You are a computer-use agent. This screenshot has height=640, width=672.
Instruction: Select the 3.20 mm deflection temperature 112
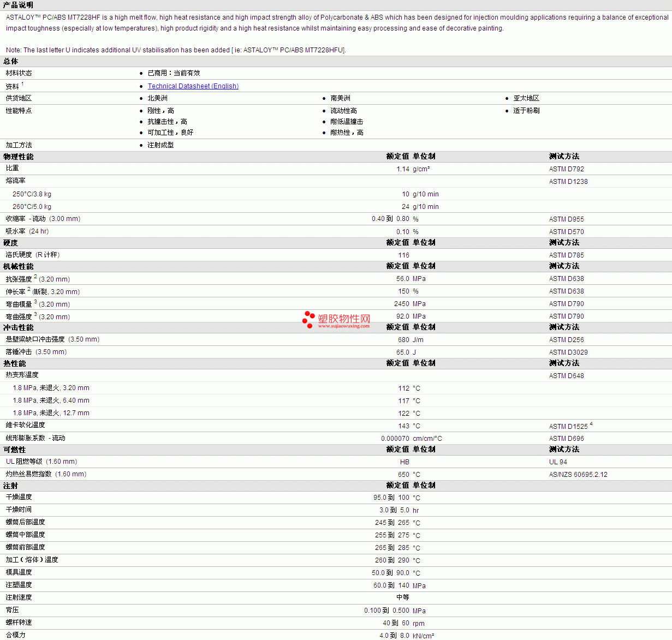tap(403, 388)
